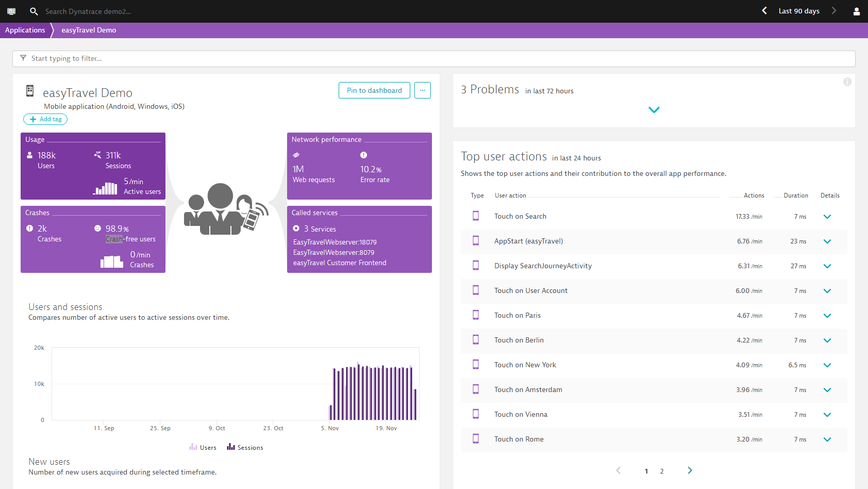Click phone icon for Touch on Paris
The width and height of the screenshot is (868, 489).
(x=476, y=315)
